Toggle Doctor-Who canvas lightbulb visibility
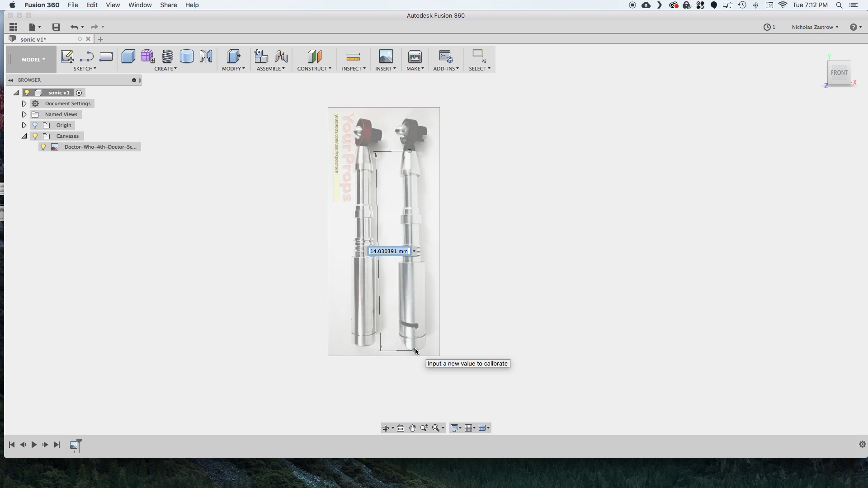This screenshot has width=868, height=488. click(x=43, y=147)
